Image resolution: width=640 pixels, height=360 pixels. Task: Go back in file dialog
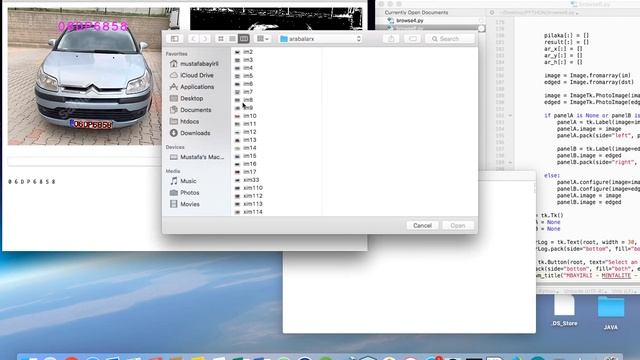click(x=193, y=39)
